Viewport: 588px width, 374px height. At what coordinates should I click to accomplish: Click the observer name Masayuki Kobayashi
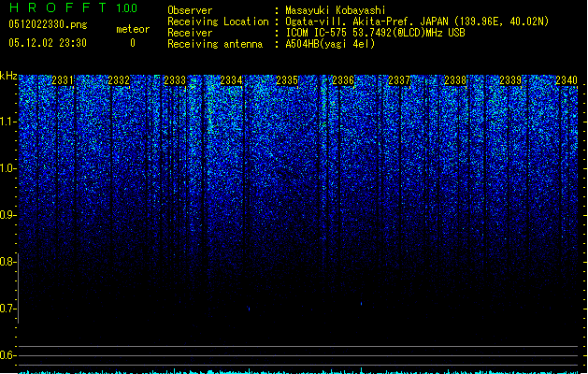coord(336,10)
